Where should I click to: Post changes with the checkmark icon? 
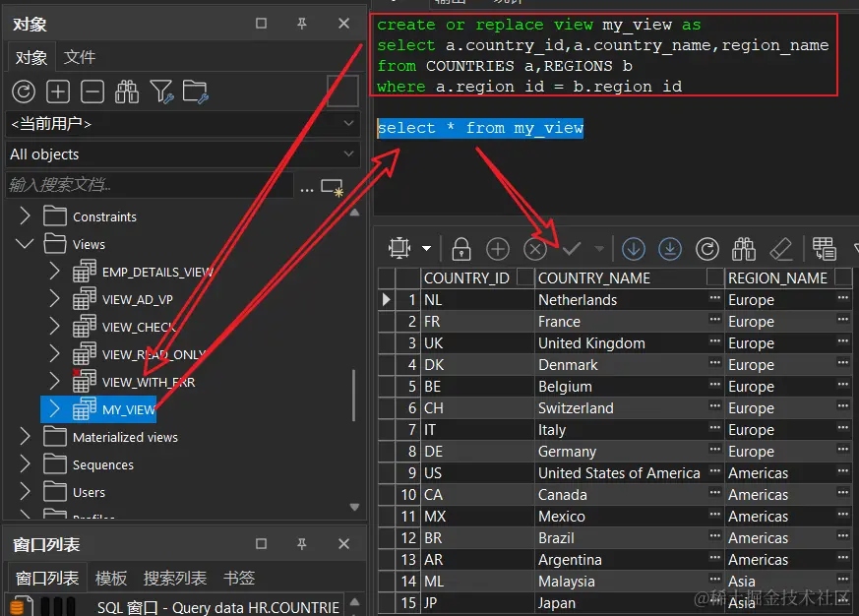(x=572, y=249)
